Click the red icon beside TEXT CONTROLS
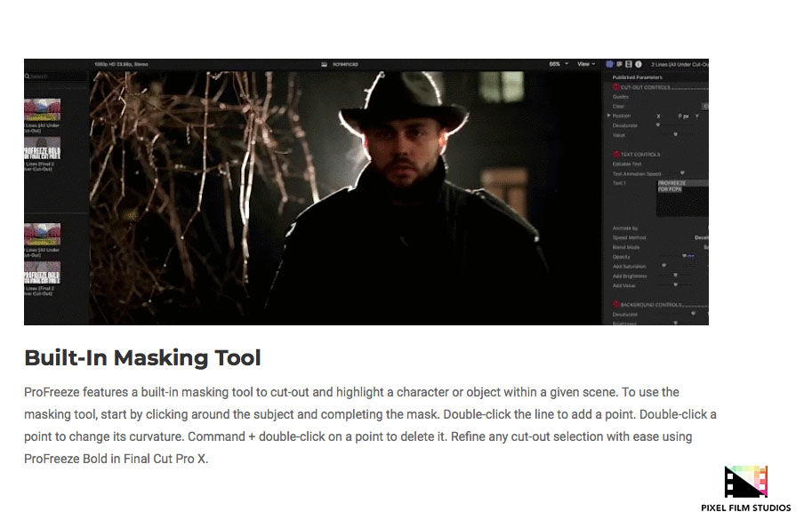The width and height of the screenshot is (812, 520). pyautogui.click(x=616, y=154)
